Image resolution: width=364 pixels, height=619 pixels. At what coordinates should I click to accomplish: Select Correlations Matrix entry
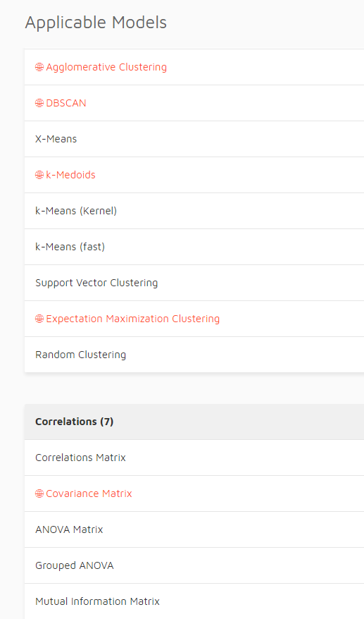(x=194, y=458)
